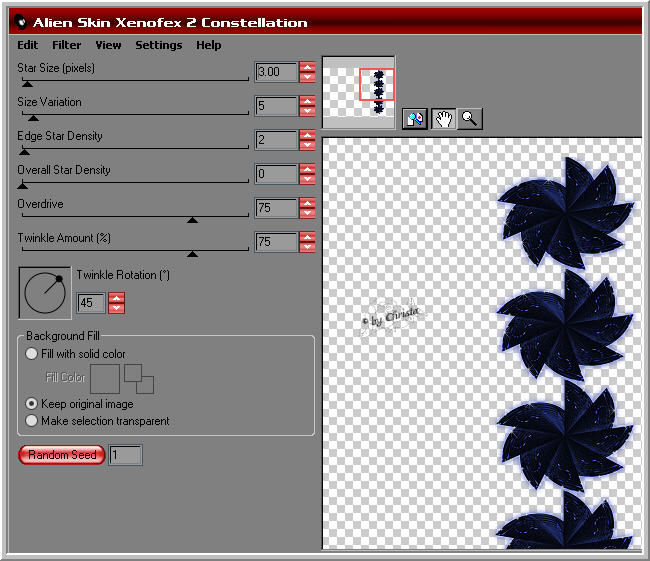Decrease Twinkle Amount with down arrow
The height and width of the screenshot is (561, 650).
(307, 247)
